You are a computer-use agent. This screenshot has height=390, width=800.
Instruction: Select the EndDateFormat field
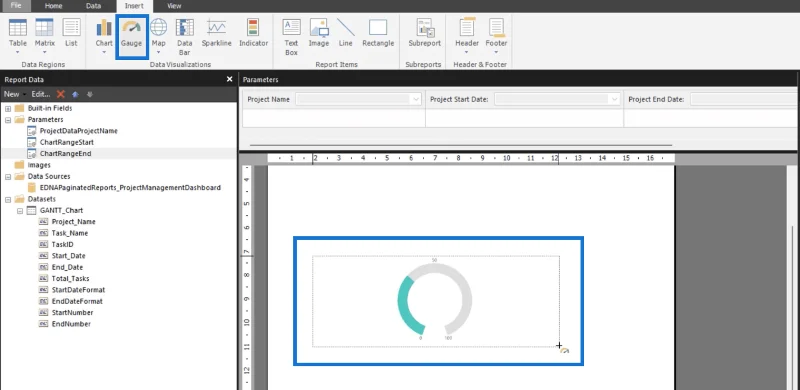point(77,301)
